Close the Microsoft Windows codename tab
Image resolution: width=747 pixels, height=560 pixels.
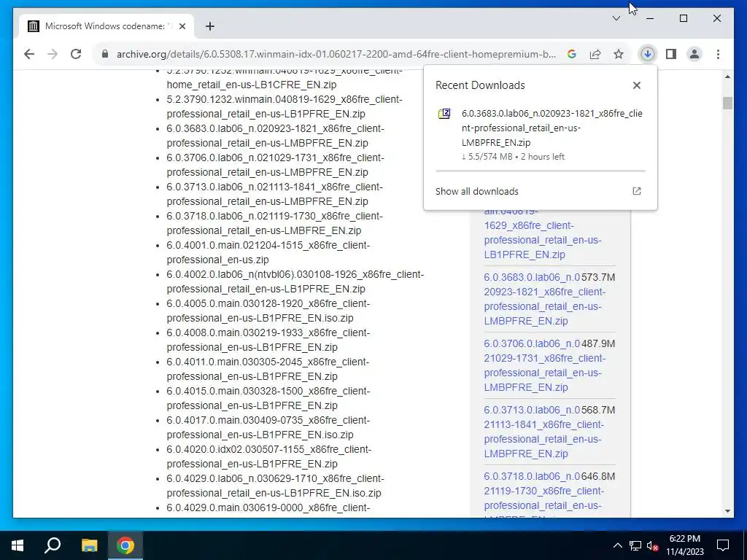(182, 26)
